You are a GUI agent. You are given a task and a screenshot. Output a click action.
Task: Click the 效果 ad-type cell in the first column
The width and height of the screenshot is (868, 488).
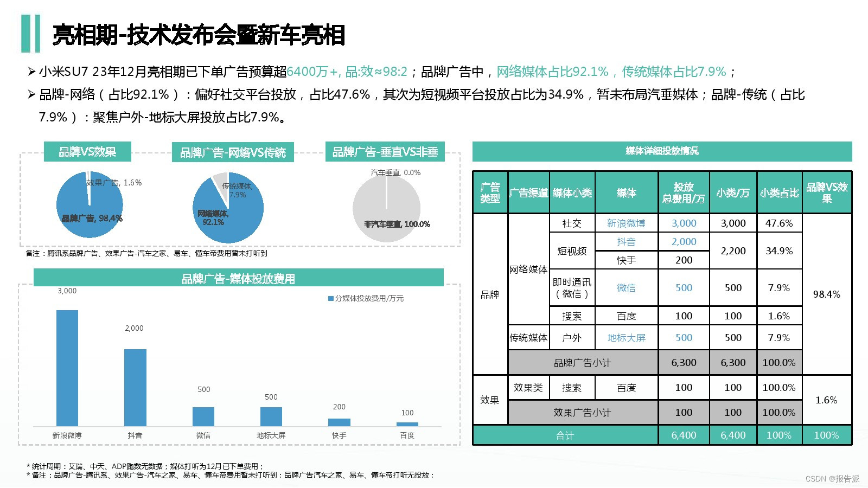point(490,400)
